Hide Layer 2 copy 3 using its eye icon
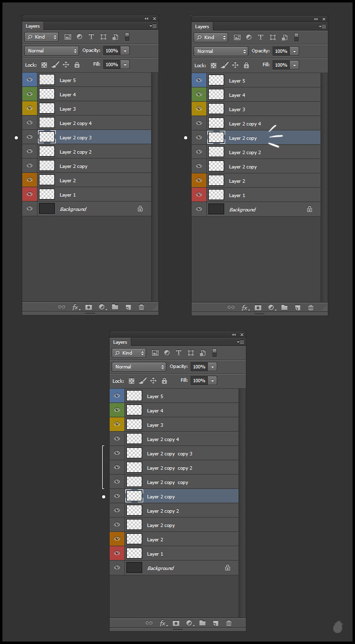The width and height of the screenshot is (355, 644). [30, 137]
